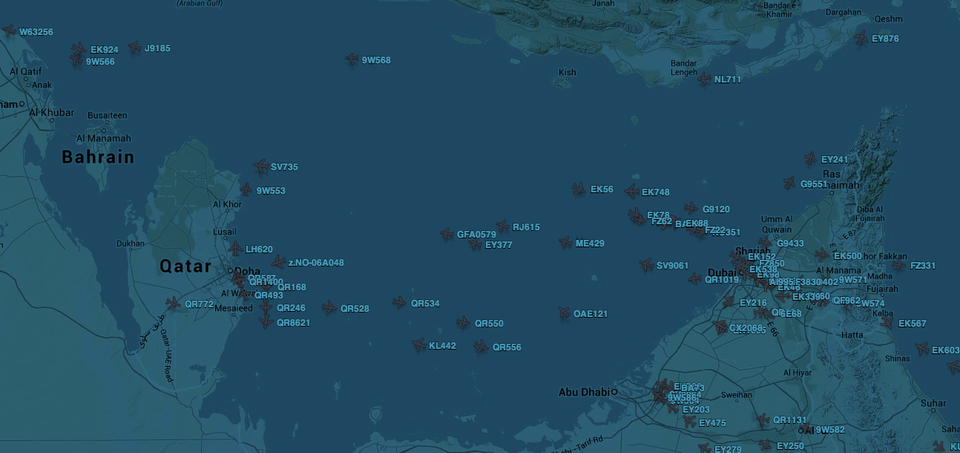
Task: Click the aircraft icon for flight 9W568
Action: pos(352,60)
